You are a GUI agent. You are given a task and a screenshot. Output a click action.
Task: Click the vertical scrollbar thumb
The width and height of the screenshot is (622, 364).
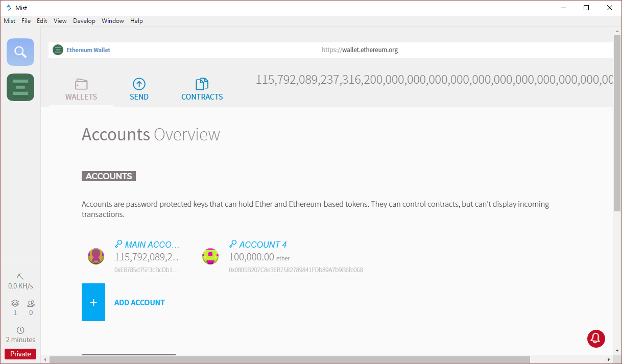pyautogui.click(x=617, y=123)
